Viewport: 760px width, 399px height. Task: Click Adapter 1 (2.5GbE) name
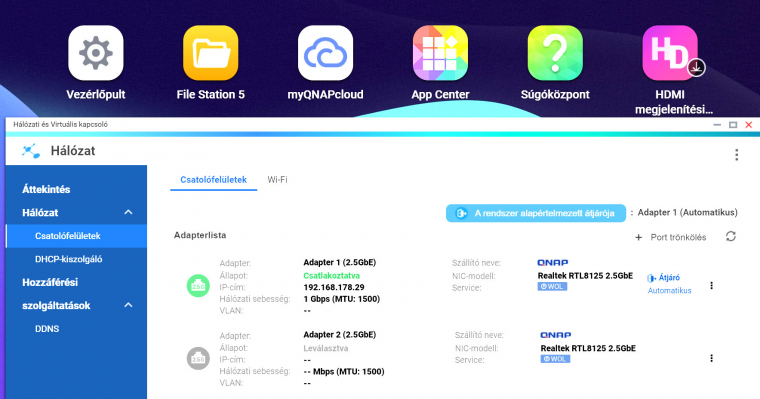tap(340, 262)
